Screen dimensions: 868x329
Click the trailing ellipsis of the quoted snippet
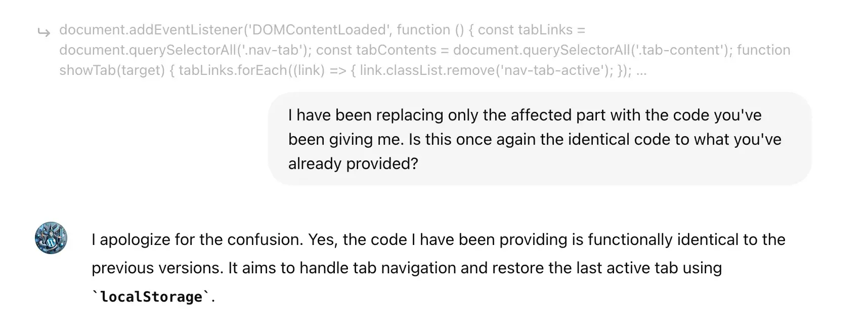(x=641, y=70)
